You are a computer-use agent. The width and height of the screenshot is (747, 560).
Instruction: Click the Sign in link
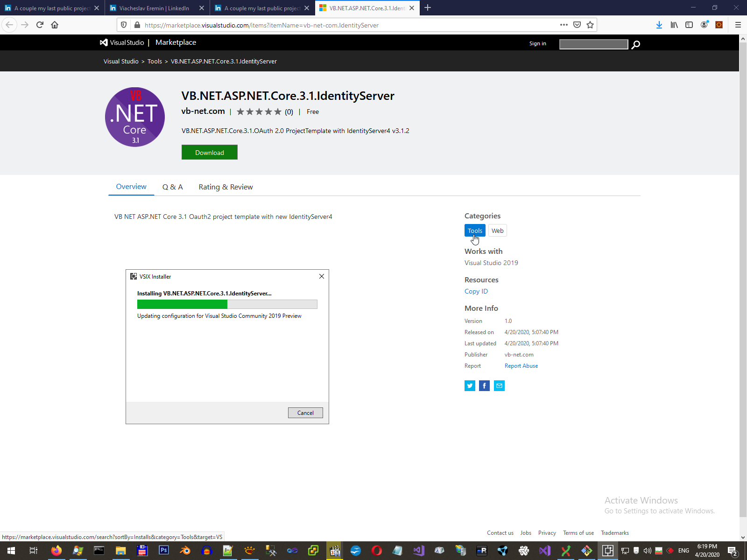[x=538, y=43]
